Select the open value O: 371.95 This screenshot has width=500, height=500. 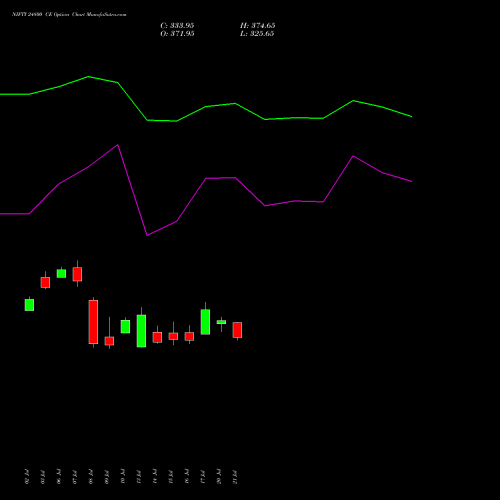coord(177,34)
